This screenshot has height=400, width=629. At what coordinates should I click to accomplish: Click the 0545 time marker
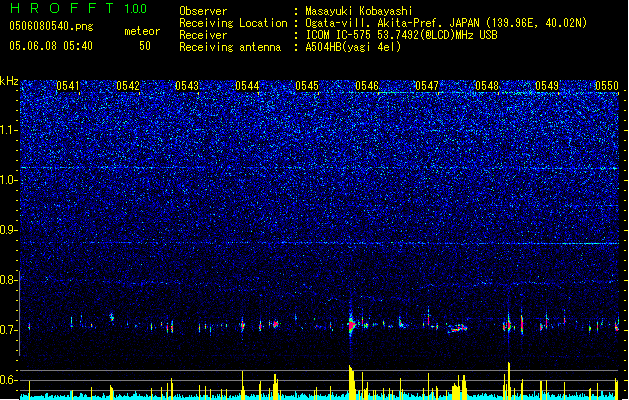[307, 86]
